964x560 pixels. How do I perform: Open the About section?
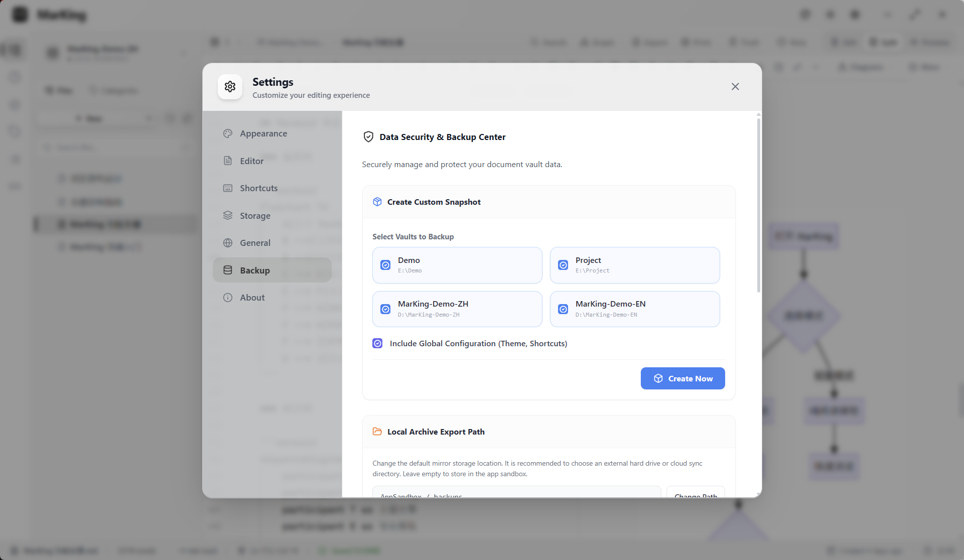pyautogui.click(x=272, y=298)
